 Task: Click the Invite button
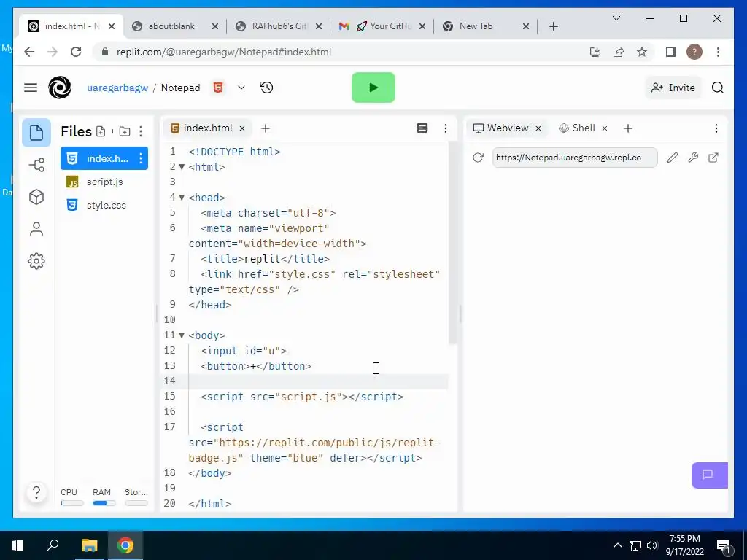click(673, 87)
